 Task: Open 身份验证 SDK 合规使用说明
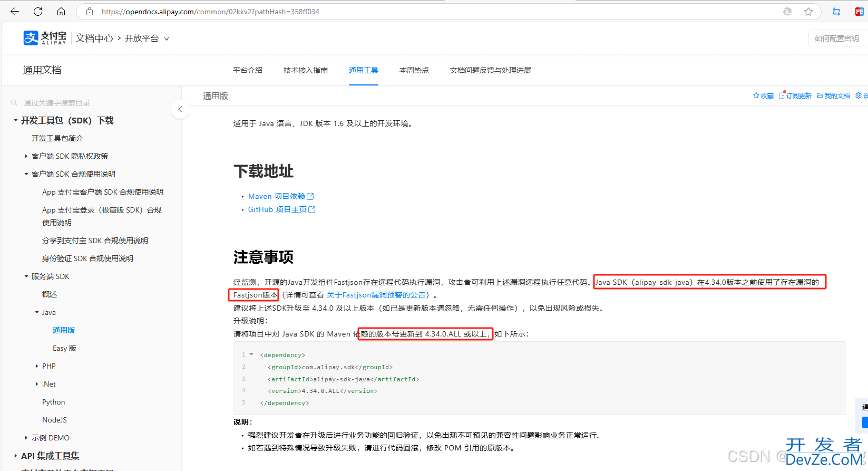pyautogui.click(x=87, y=258)
